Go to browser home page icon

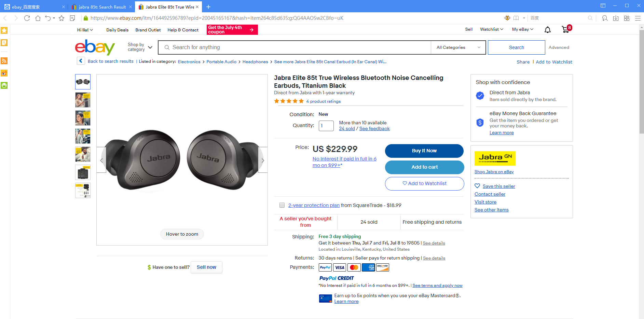tap(38, 18)
